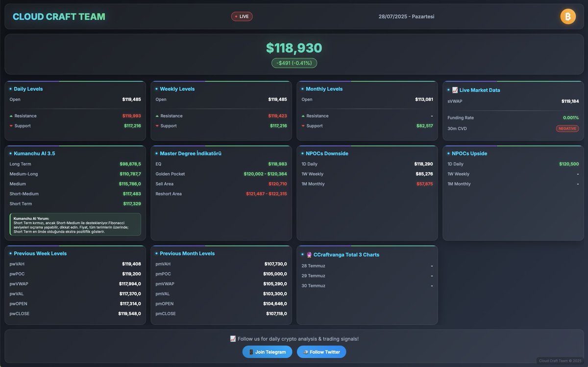Click pwCLOSE value $119,548,0
This screenshot has height=367, width=588.
pyautogui.click(x=129, y=314)
